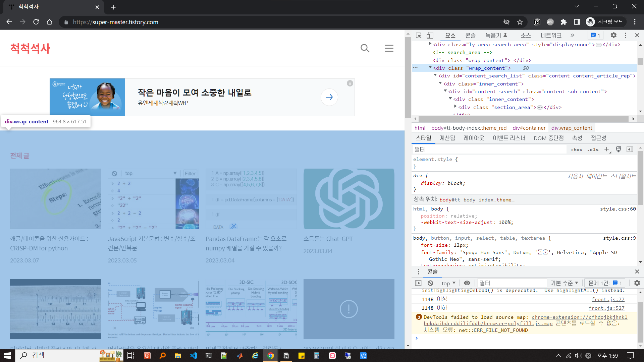Click the site search magnifier icon
This screenshot has width=644, height=362.
coord(365,48)
